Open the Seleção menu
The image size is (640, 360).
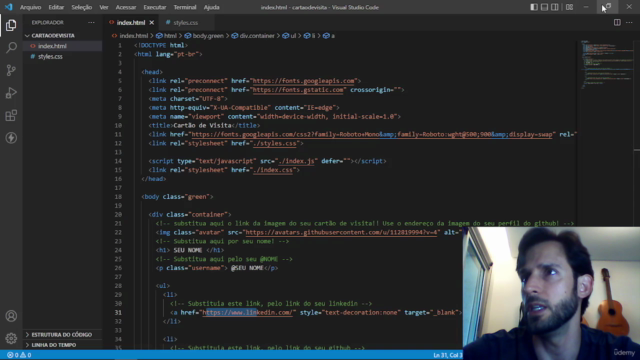tap(82, 7)
